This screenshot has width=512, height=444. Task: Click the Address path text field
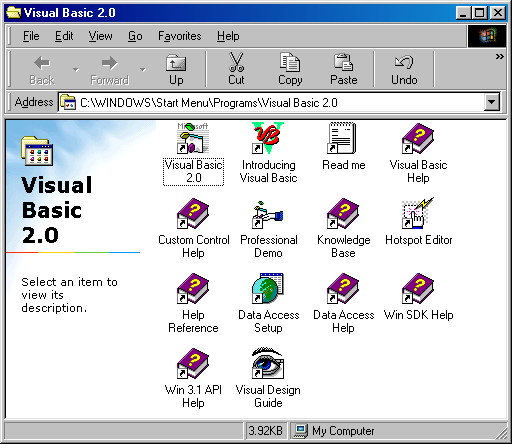pos(271,102)
